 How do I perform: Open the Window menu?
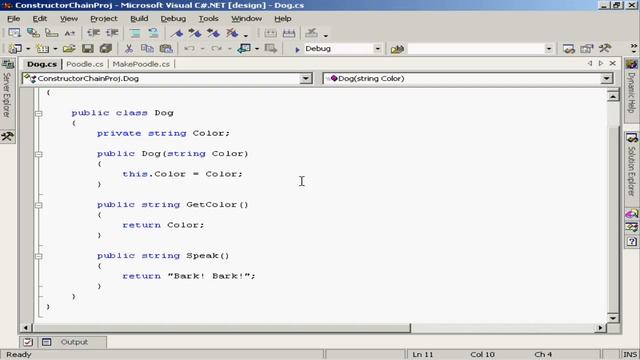coord(247,19)
